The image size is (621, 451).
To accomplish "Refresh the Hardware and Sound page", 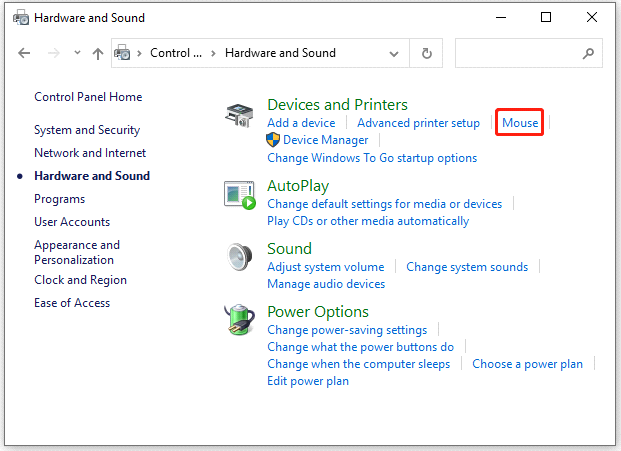I will (x=426, y=53).
